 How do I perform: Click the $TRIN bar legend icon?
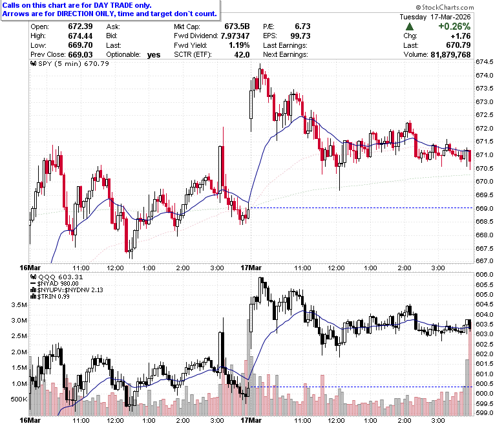coord(33,297)
